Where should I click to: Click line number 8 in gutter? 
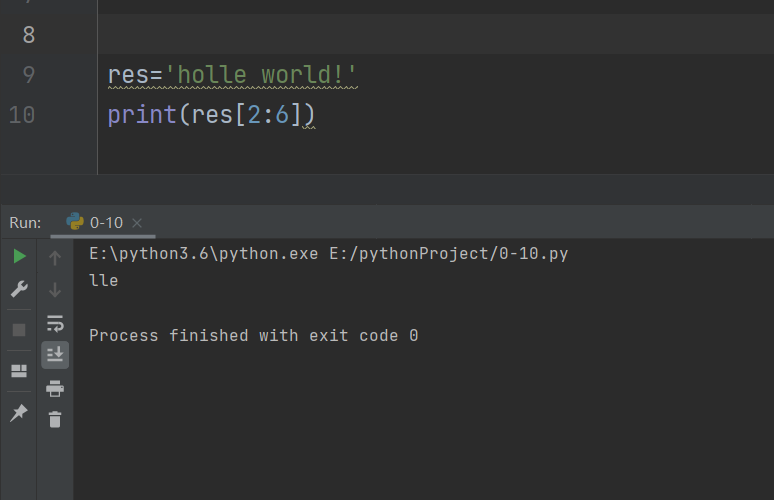pos(29,35)
